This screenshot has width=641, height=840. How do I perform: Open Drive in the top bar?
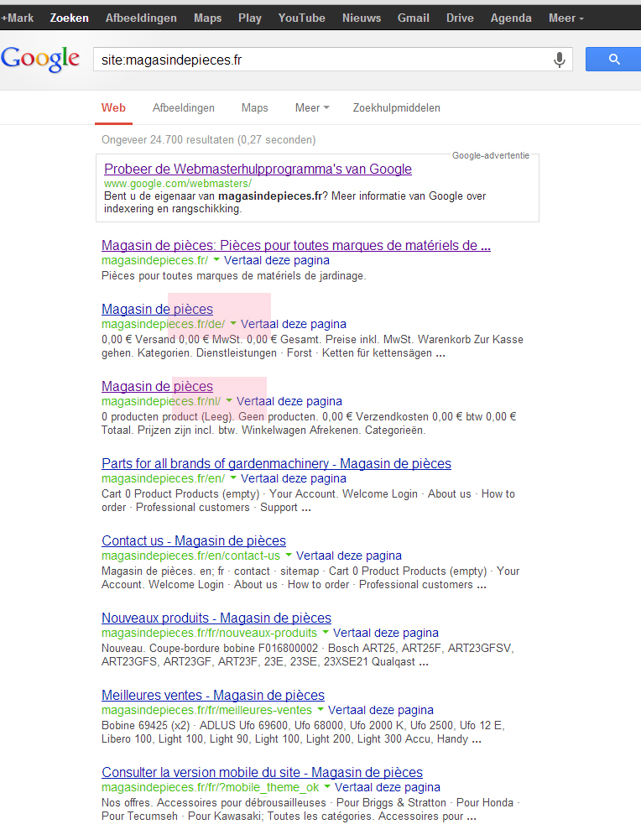[460, 18]
